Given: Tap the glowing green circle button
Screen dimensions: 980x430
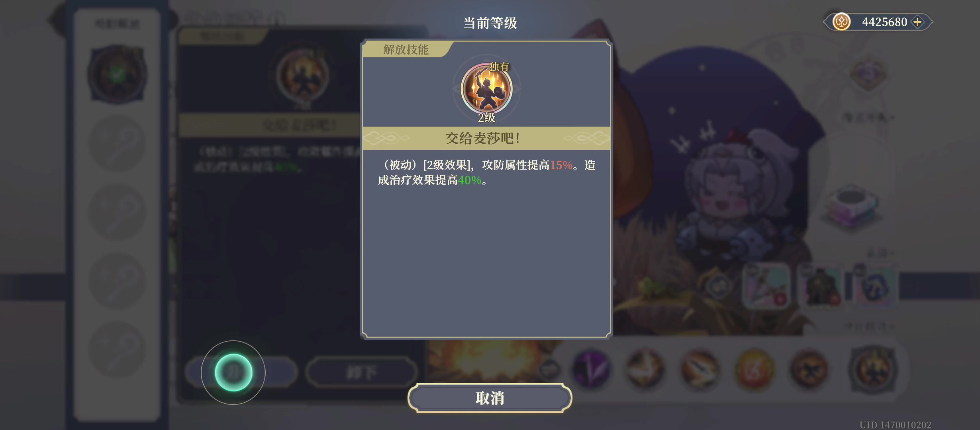Looking at the screenshot, I should 233,373.
